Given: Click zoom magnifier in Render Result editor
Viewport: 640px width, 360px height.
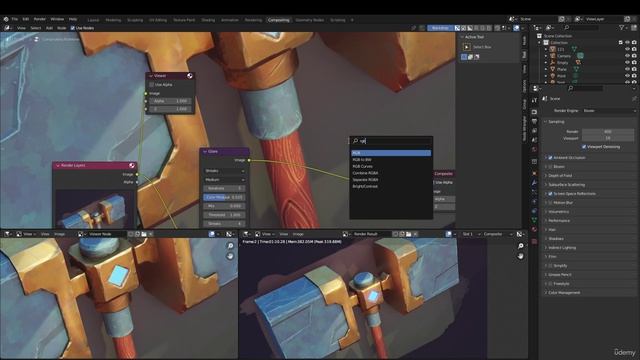Looking at the screenshot, I should coord(520,246).
